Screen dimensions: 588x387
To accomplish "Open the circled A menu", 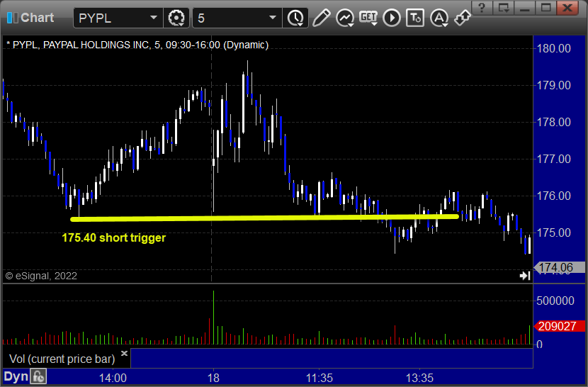I will [x=439, y=18].
